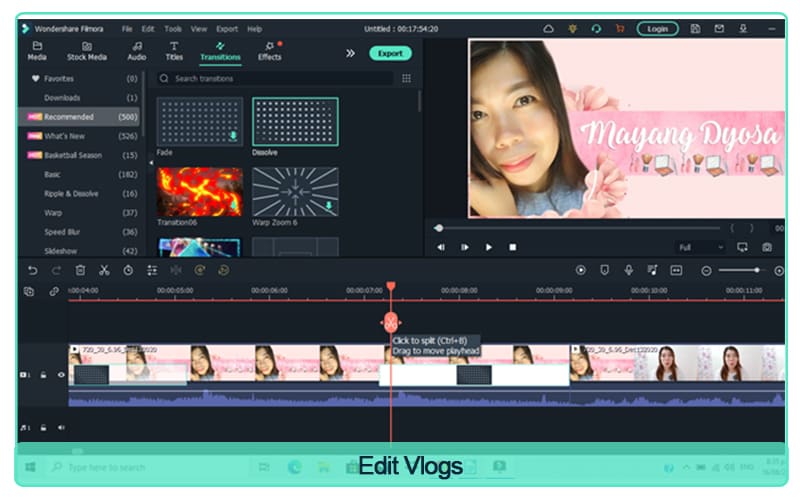Open the Media tab
The image size is (800, 498).
click(x=37, y=52)
